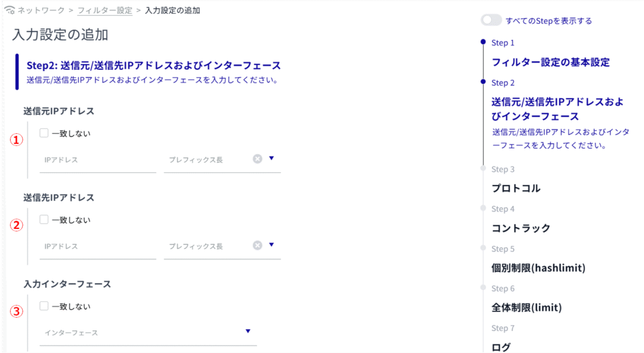Image resolution: width=644 pixels, height=353 pixels.
Task: Toggle 'すべてのStepを表示する' switch
Action: tap(491, 20)
